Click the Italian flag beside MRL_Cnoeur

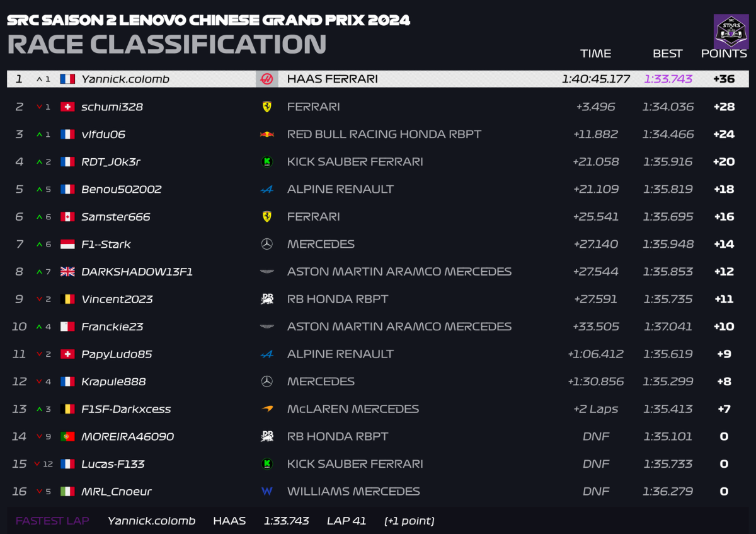pos(67,491)
